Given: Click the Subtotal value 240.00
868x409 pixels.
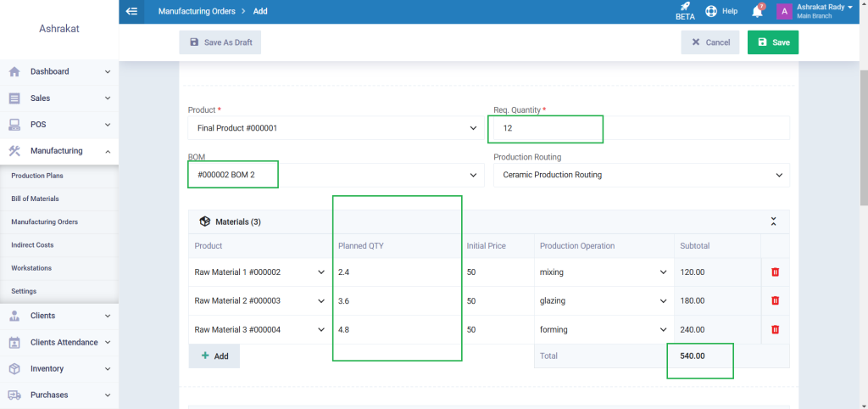Looking at the screenshot, I should click(x=692, y=330).
